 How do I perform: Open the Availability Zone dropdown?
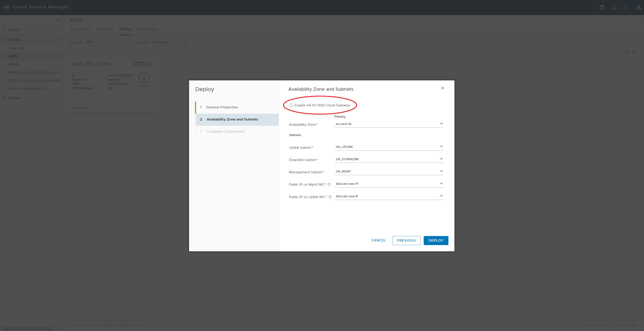point(389,124)
